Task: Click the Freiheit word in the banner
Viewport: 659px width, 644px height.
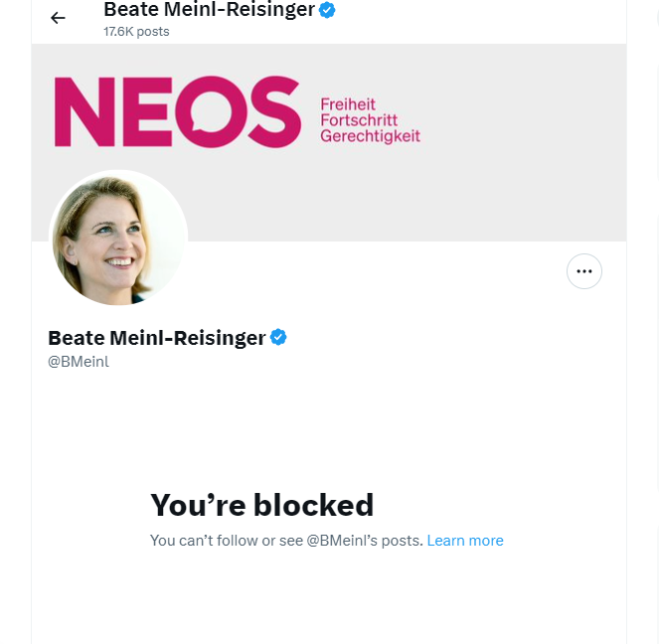Action: click(x=348, y=104)
